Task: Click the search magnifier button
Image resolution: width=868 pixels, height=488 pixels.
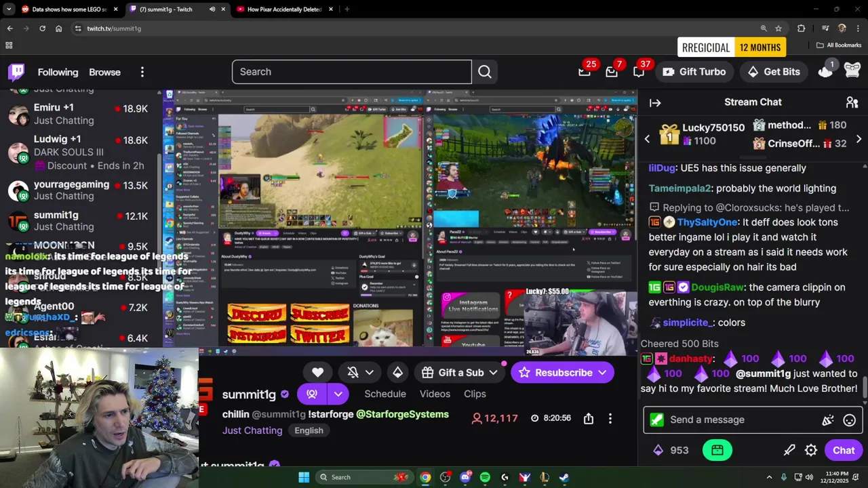Action: [x=485, y=72]
